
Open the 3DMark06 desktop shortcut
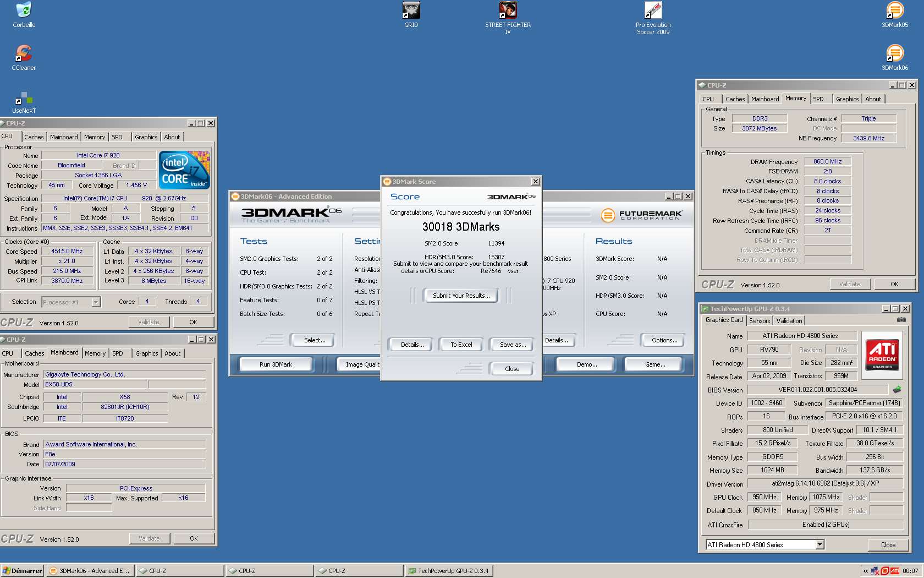[x=895, y=58]
